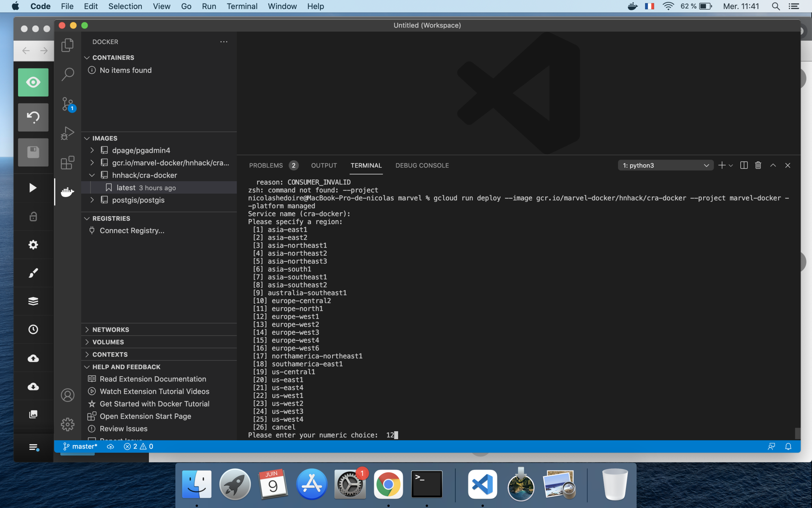Collapse the CONTAINERS section
The height and width of the screenshot is (508, 812).
[x=113, y=58]
